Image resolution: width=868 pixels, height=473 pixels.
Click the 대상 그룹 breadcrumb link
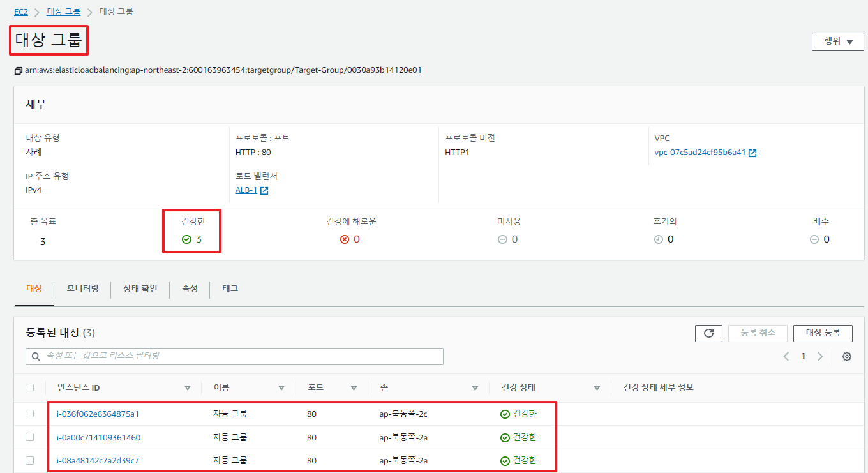(63, 11)
